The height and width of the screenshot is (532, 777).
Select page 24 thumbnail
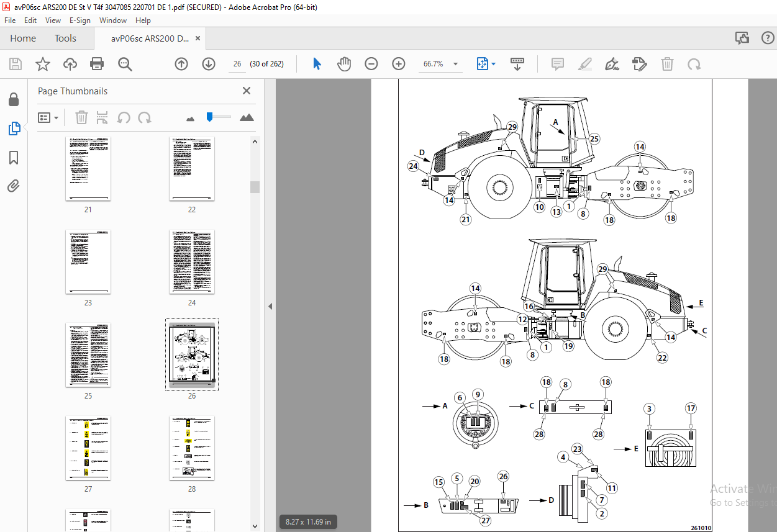(x=192, y=262)
